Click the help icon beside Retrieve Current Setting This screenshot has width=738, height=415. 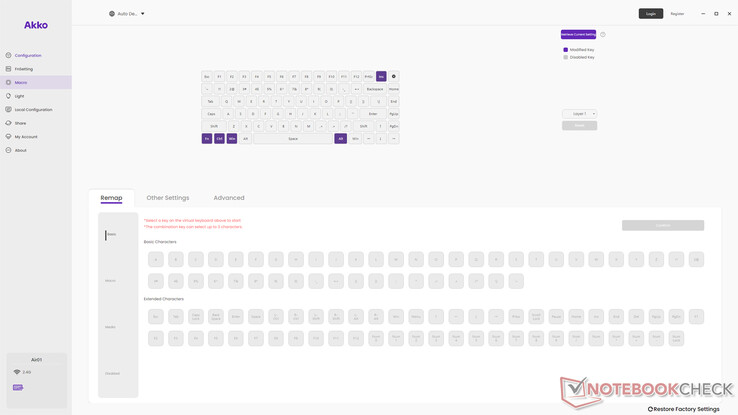(x=603, y=34)
